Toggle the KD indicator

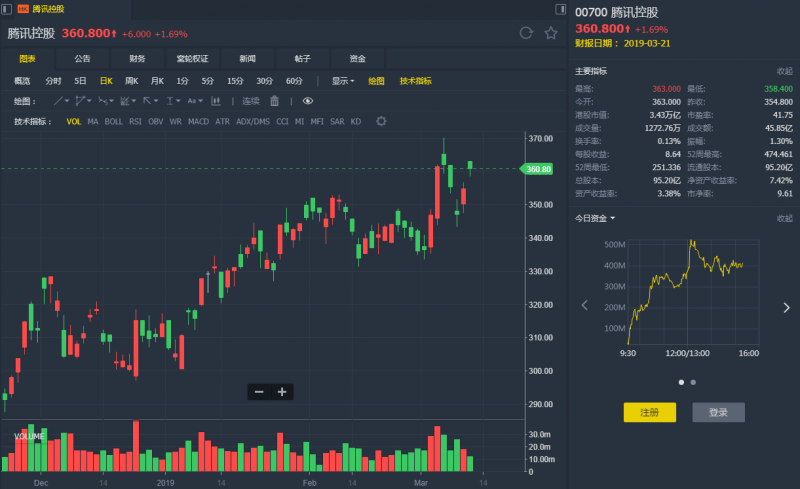click(x=356, y=121)
